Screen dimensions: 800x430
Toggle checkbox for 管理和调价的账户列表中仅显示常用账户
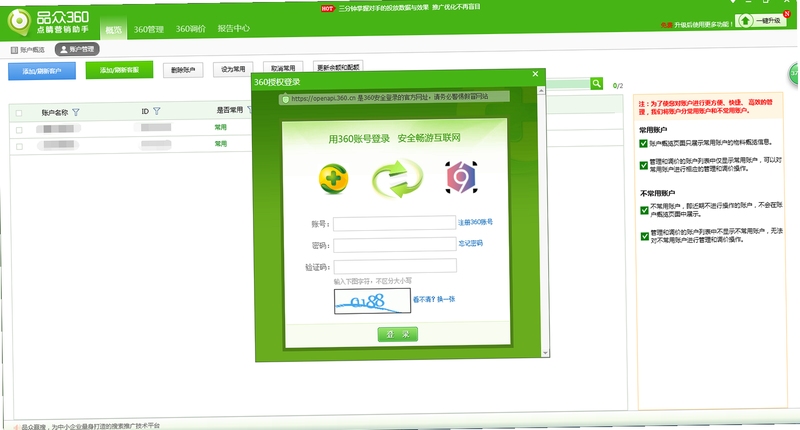644,165
